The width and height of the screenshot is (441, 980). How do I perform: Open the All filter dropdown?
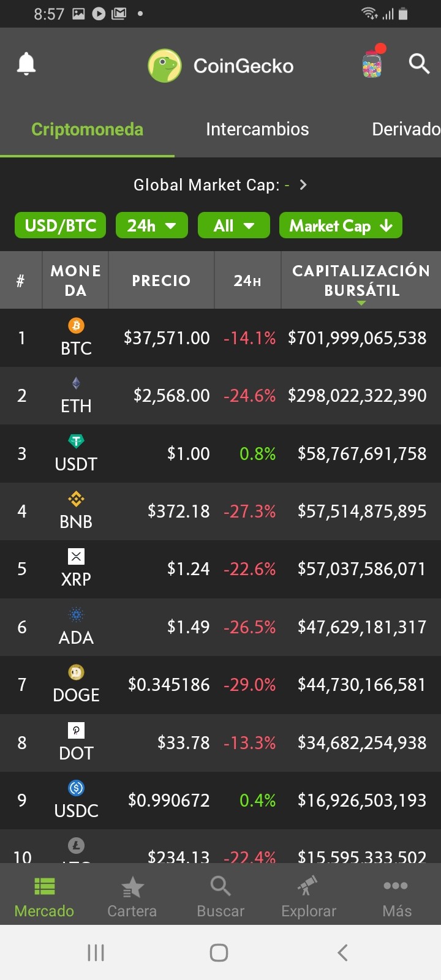[234, 225]
